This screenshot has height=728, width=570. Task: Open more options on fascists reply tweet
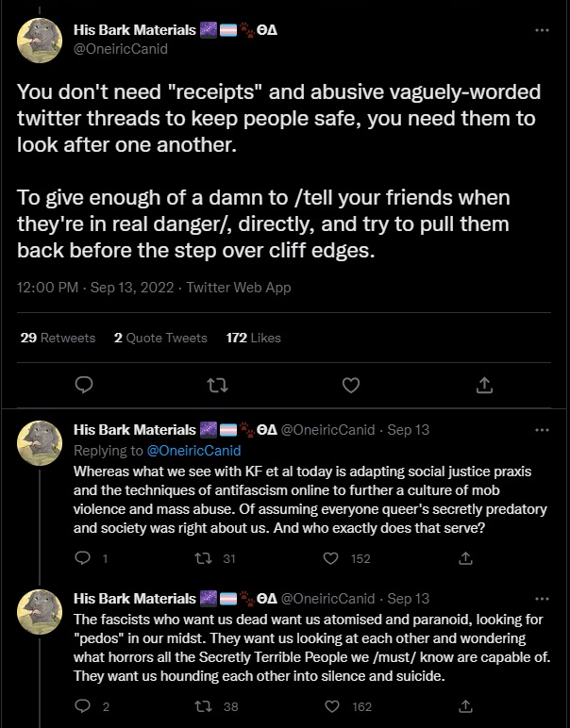pyautogui.click(x=542, y=599)
